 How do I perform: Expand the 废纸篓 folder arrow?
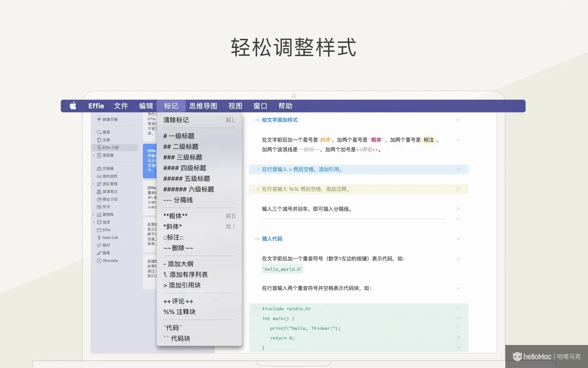click(94, 155)
